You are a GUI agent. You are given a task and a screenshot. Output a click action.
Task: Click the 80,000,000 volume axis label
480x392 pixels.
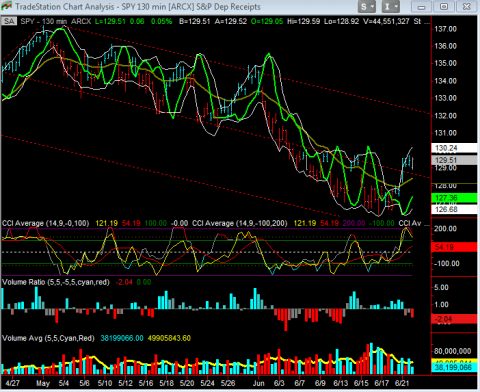[x=453, y=351]
